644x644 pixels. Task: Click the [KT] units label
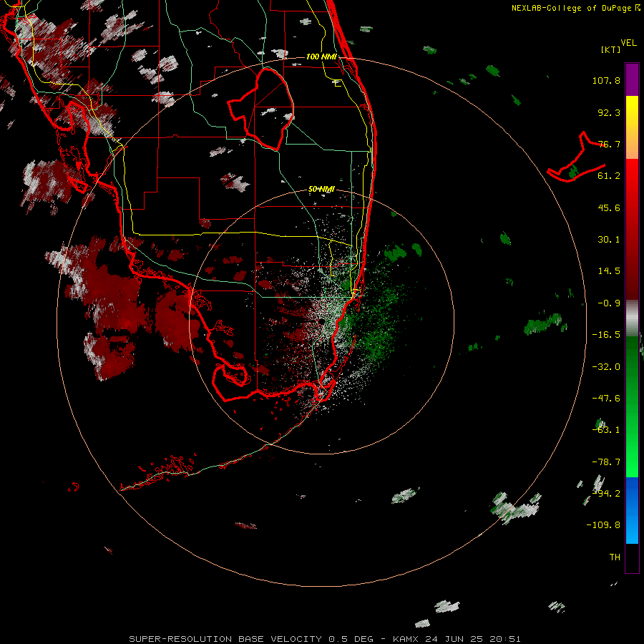pos(611,49)
